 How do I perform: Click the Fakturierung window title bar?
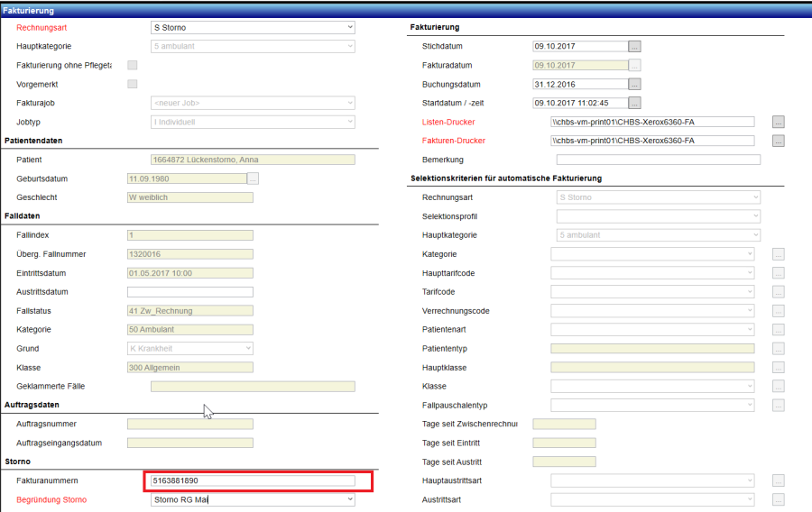[x=406, y=10]
